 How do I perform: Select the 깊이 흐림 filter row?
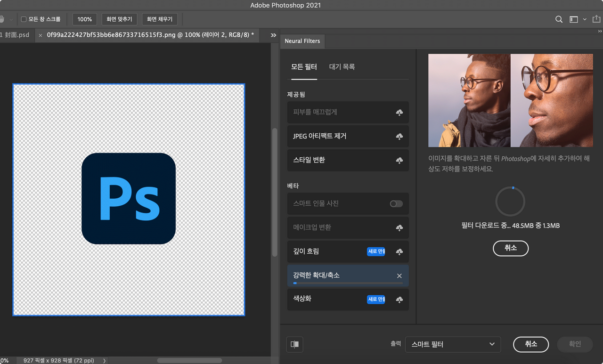click(348, 251)
